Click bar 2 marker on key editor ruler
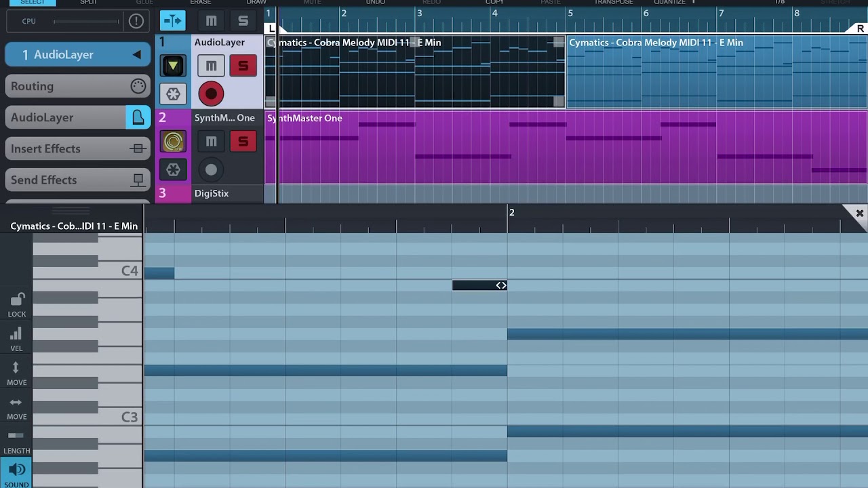 point(512,213)
